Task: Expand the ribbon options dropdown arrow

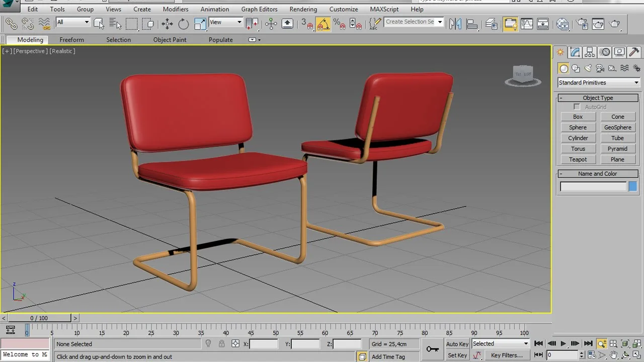Action: pos(255,40)
